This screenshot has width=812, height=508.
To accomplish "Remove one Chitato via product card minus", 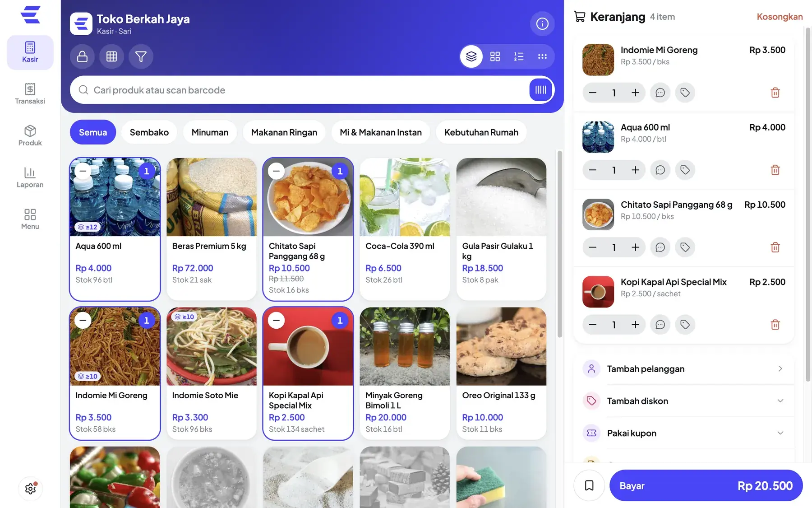I will pos(277,171).
